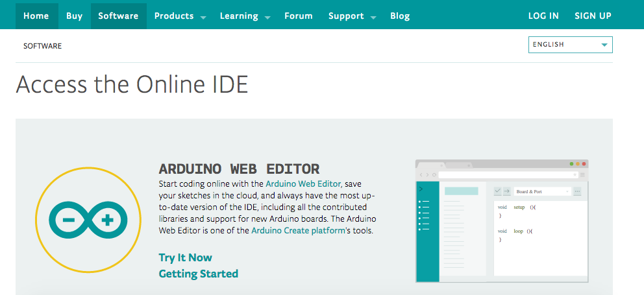Click the upload arrow icon in editor illustration
The image size is (644, 295).
point(506,191)
